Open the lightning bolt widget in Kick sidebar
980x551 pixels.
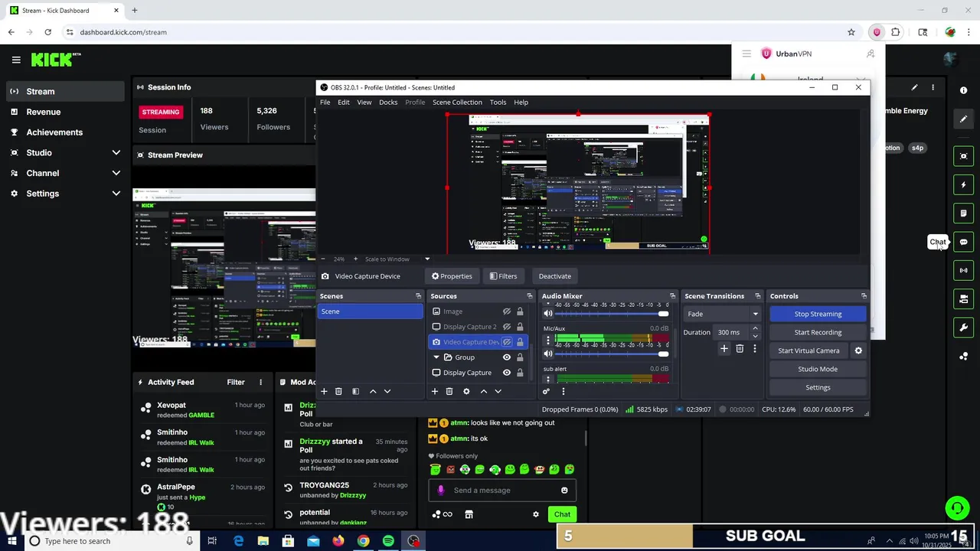pyautogui.click(x=963, y=184)
